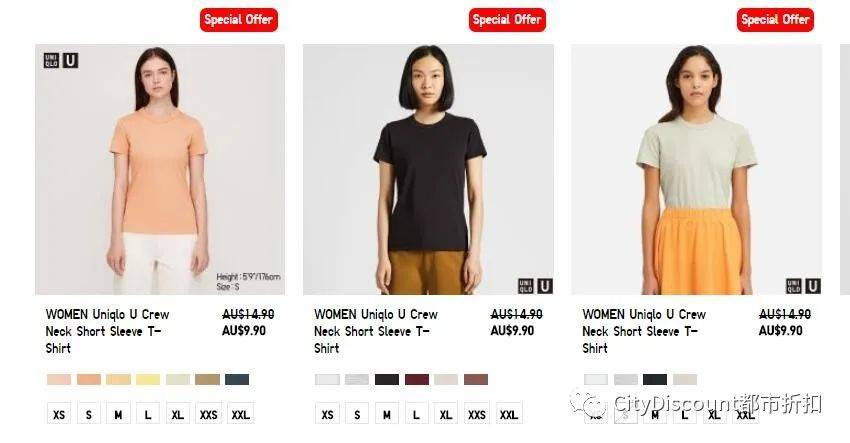
Task: Select size L for the second T-shirt
Action: (x=416, y=414)
